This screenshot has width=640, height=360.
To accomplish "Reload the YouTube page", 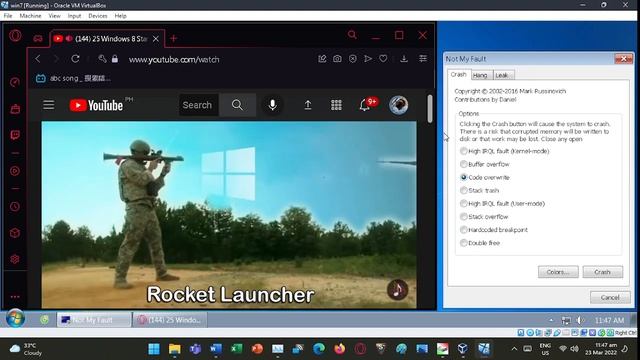I will coord(75,59).
